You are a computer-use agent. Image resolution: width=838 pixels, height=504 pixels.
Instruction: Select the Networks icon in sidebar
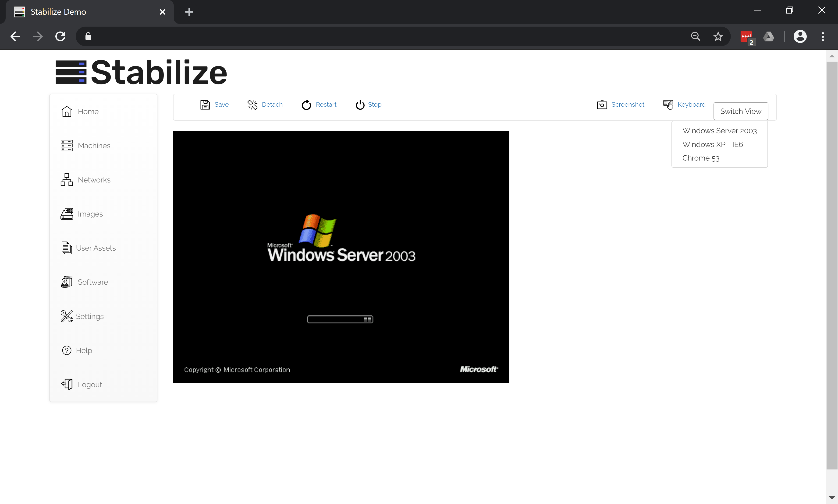67,180
